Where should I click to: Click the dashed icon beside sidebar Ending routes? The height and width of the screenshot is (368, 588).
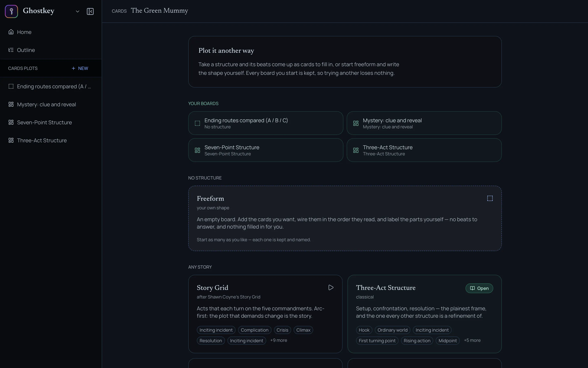(x=11, y=86)
